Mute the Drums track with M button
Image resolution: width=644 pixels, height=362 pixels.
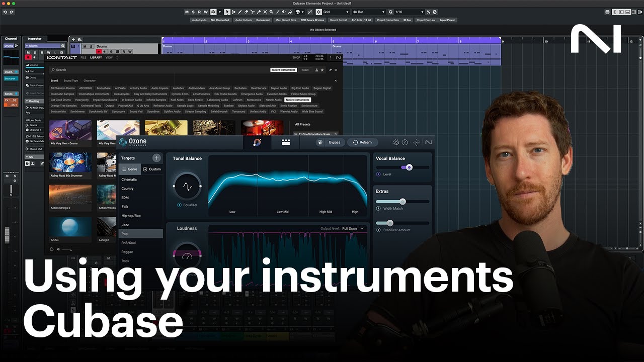[85, 46]
